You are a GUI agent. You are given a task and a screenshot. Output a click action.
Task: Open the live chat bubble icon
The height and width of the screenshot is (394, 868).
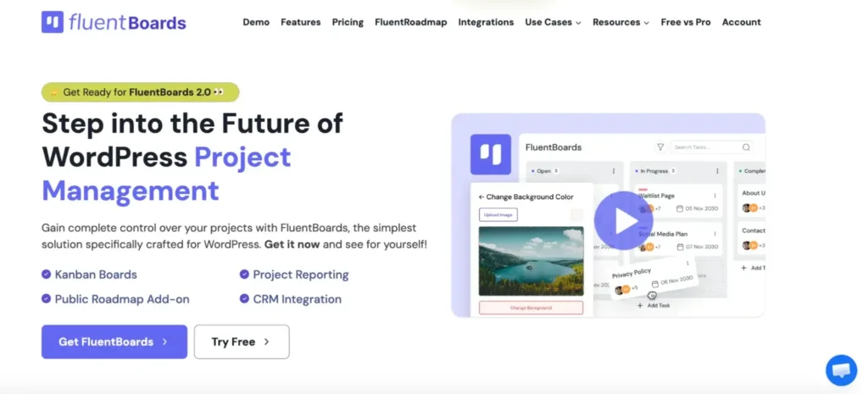(x=841, y=369)
